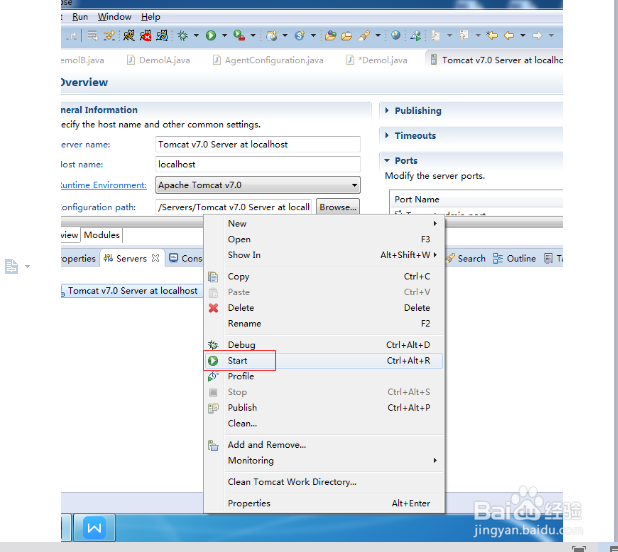
Task: Click the Debug bug icon in toolbar
Action: [x=182, y=36]
